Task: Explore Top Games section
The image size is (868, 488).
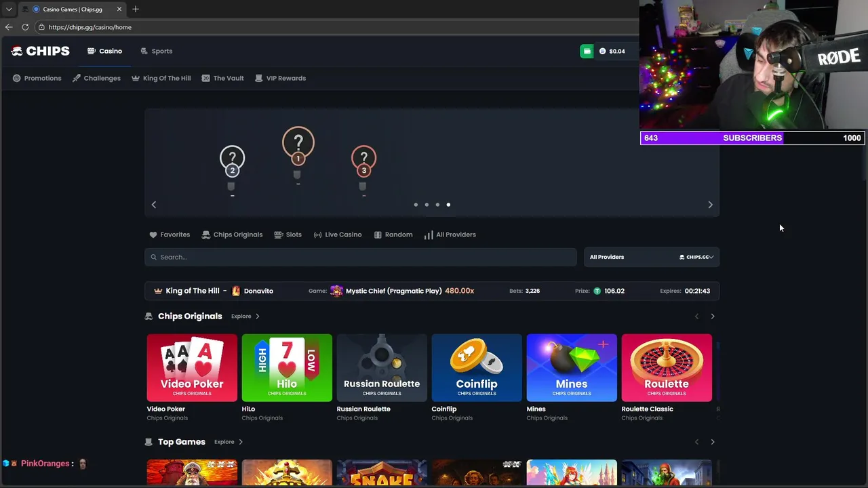Action: point(229,442)
